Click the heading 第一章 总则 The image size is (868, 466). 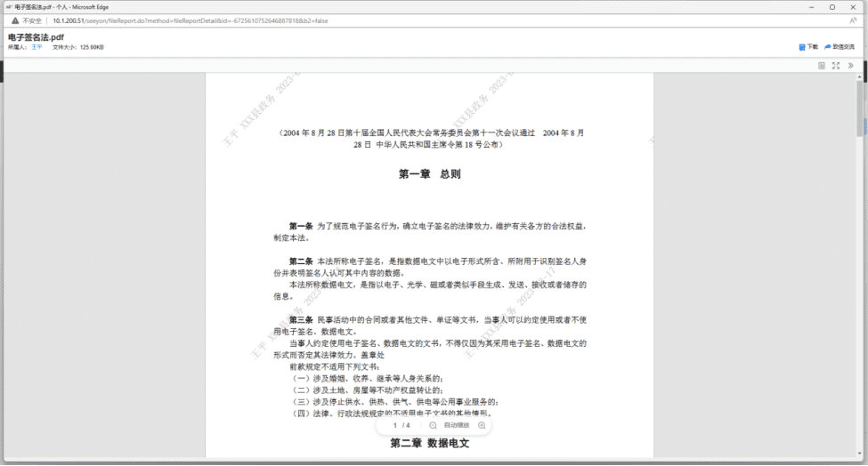430,174
